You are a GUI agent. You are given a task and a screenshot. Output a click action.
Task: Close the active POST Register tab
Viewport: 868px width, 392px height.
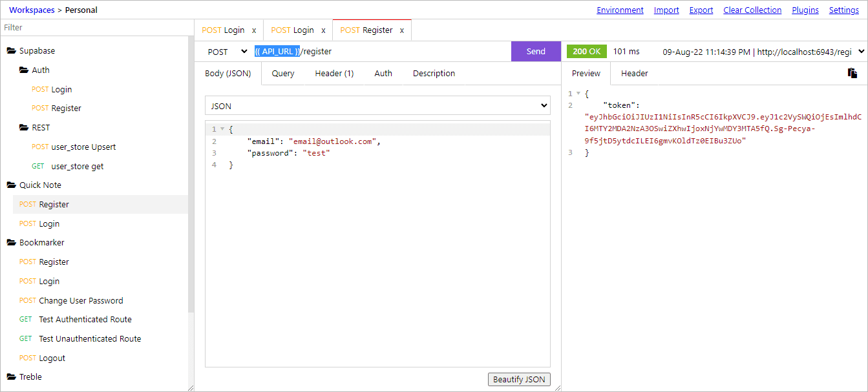[402, 30]
